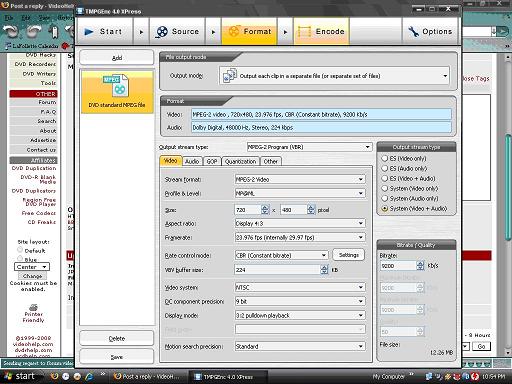Expand the Aspect ratio dropdown
Image resolution: width=512 pixels, height=384 pixels.
(x=300, y=223)
